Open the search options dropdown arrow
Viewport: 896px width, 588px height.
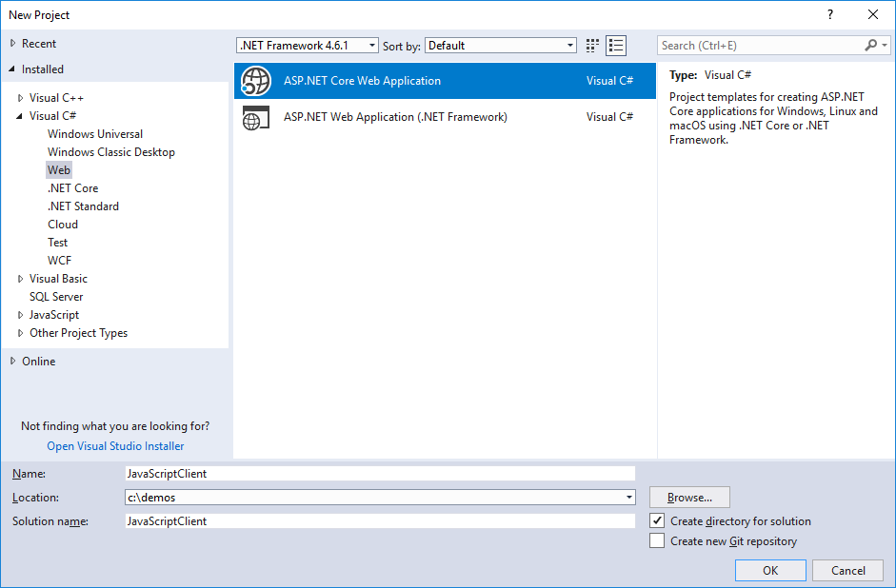(x=885, y=45)
